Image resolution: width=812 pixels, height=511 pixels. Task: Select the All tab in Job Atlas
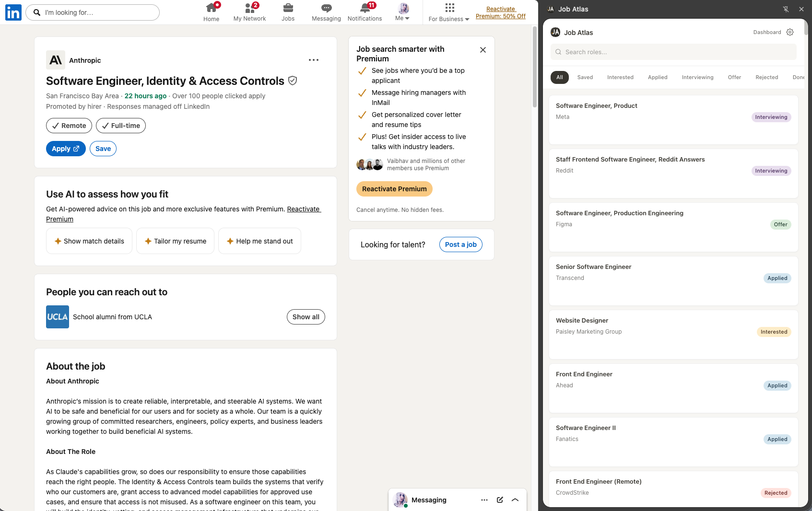[560, 77]
